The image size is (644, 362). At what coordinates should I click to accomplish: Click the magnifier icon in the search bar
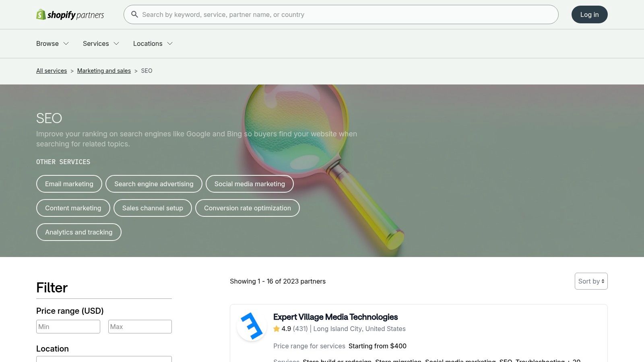tap(134, 14)
